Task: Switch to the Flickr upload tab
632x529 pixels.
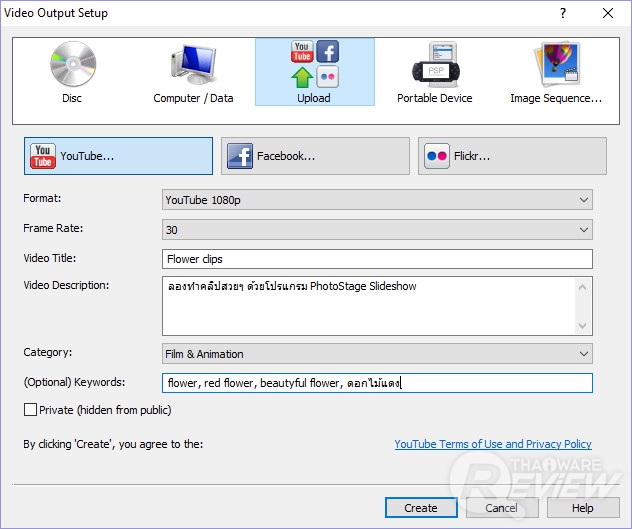Action: coord(512,156)
